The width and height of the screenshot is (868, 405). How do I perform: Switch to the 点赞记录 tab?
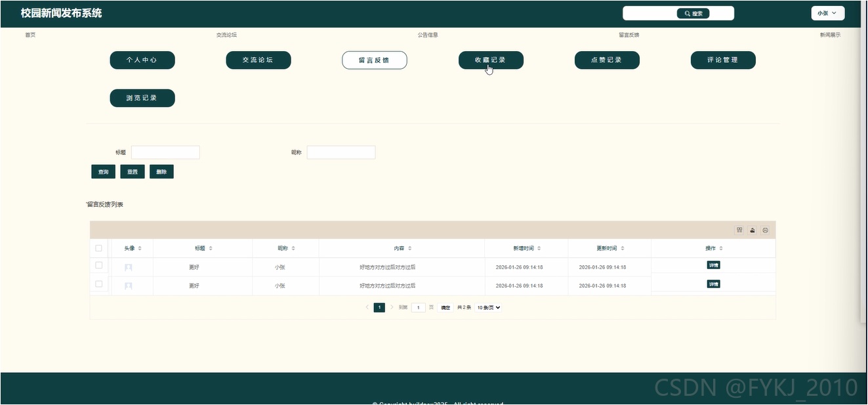point(607,60)
